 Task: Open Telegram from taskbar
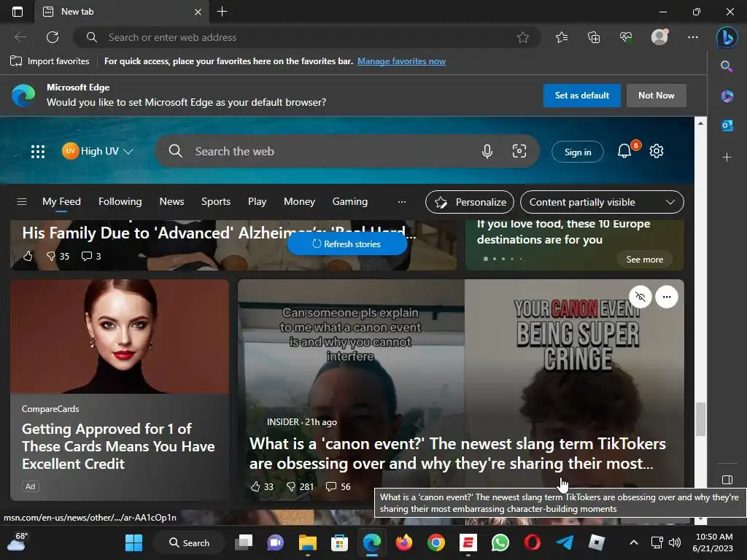[x=564, y=542]
